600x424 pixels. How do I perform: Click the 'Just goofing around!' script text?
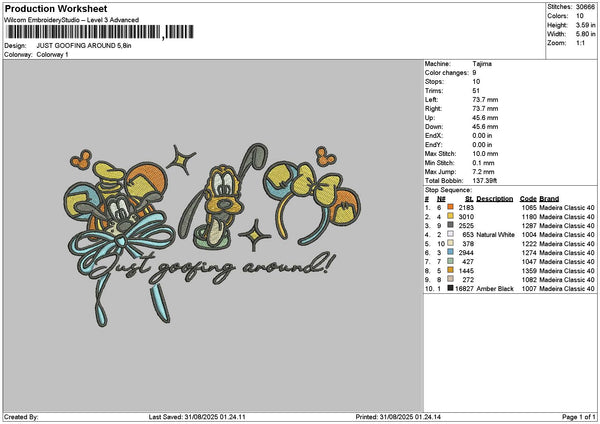(214, 267)
